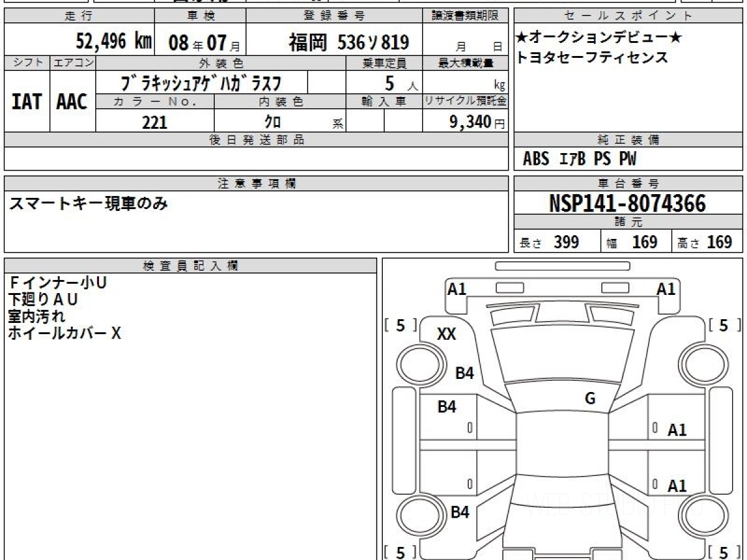Click the カラーNo. label

[x=155, y=101]
